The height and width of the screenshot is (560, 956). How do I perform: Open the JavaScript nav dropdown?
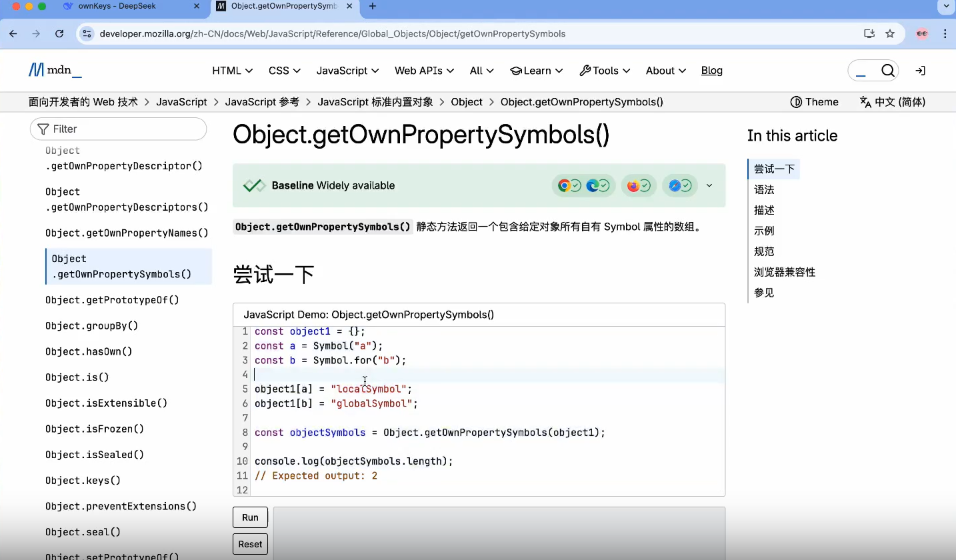click(x=348, y=71)
